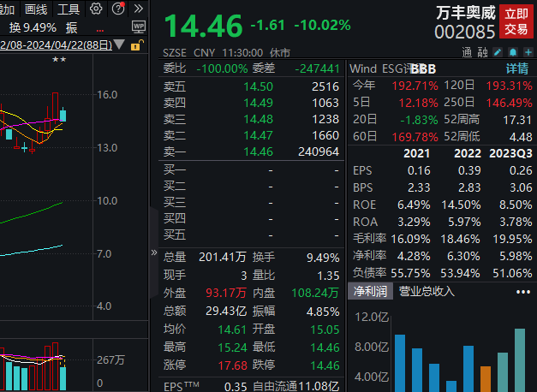Viewport: 537px width, 392px height.
Task: Click the sell-four price 14.49
Action: pyautogui.click(x=259, y=103)
